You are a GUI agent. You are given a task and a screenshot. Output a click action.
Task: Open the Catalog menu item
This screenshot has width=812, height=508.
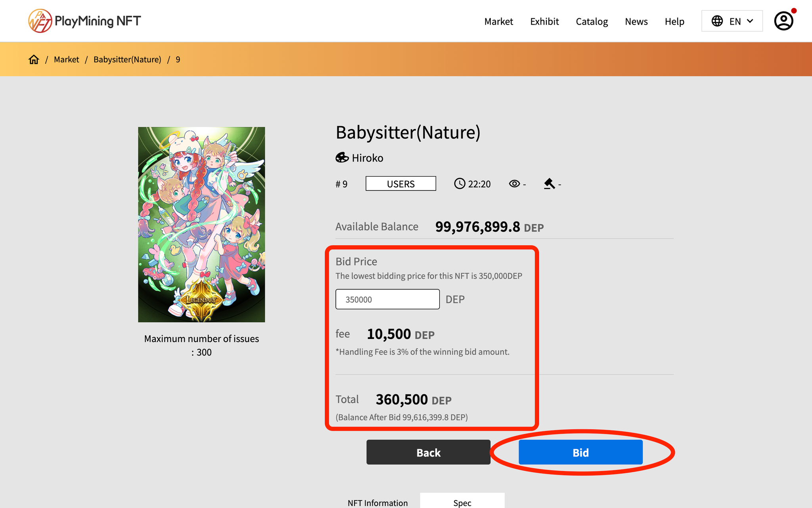click(592, 21)
